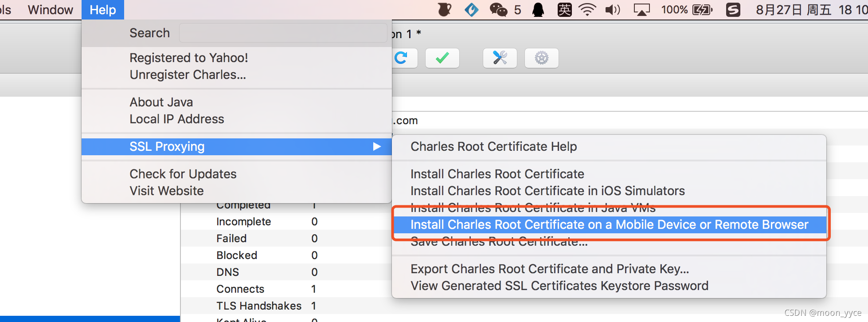
Task: Click the Help Search field
Action: click(283, 33)
